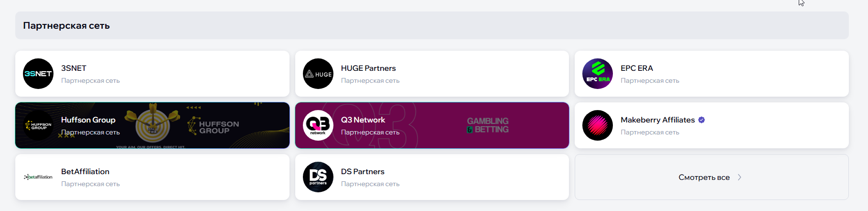
Task: Click the Huffson Group logo icon
Action: pyautogui.click(x=38, y=125)
